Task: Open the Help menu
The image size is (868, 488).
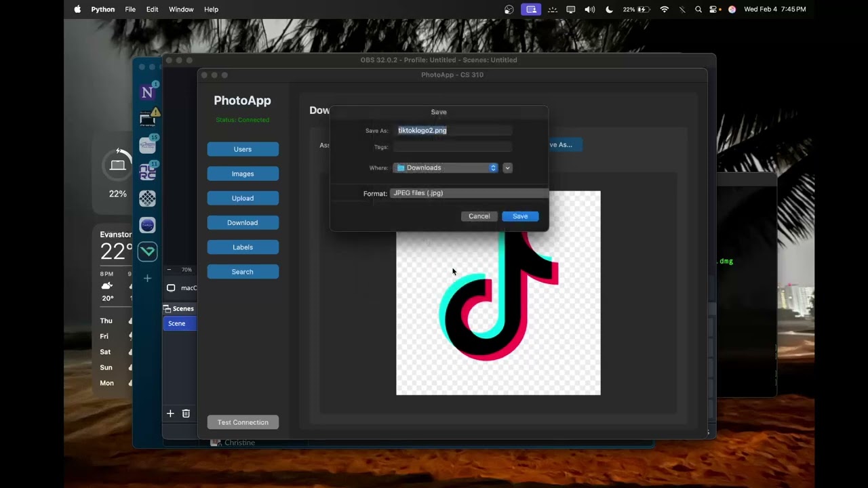Action: (212, 9)
